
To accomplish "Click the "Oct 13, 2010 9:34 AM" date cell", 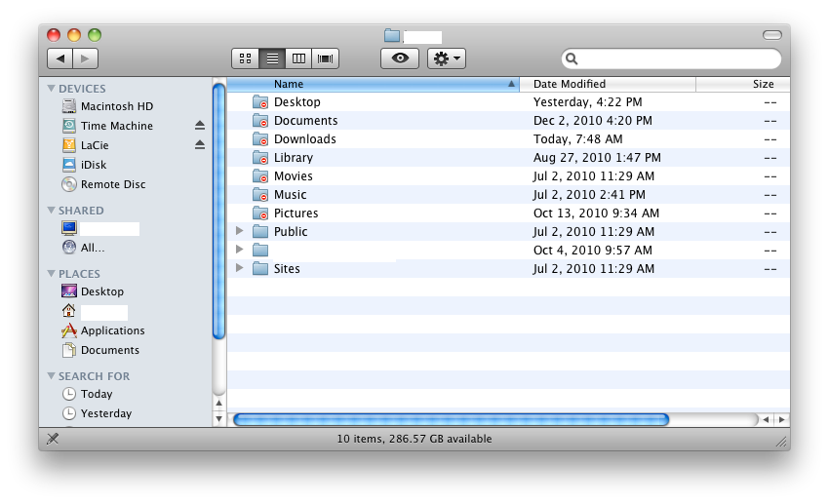I will click(x=596, y=213).
